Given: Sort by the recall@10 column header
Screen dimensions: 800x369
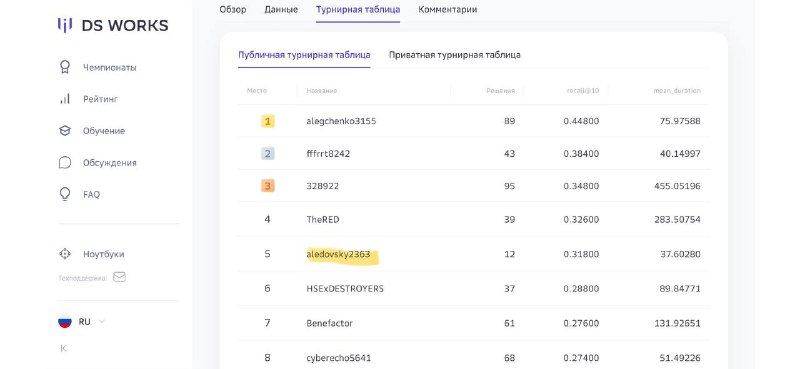Looking at the screenshot, I should (x=583, y=91).
